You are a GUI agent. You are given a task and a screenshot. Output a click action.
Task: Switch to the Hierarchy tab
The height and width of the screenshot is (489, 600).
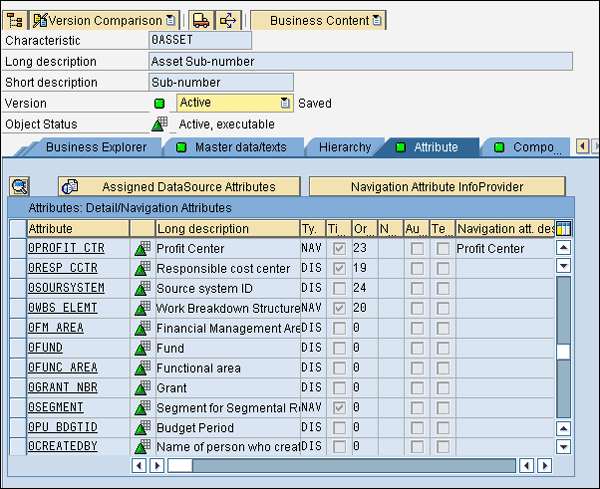click(344, 147)
